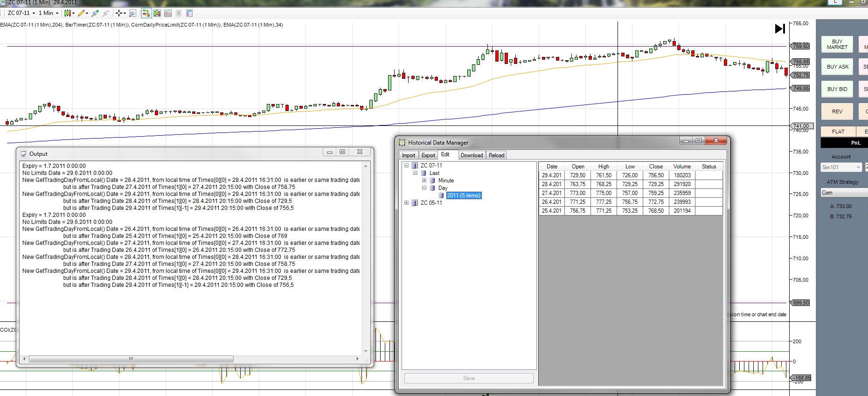The image size is (868, 396).
Task: Click the open cell 773,00
Action: (x=578, y=193)
